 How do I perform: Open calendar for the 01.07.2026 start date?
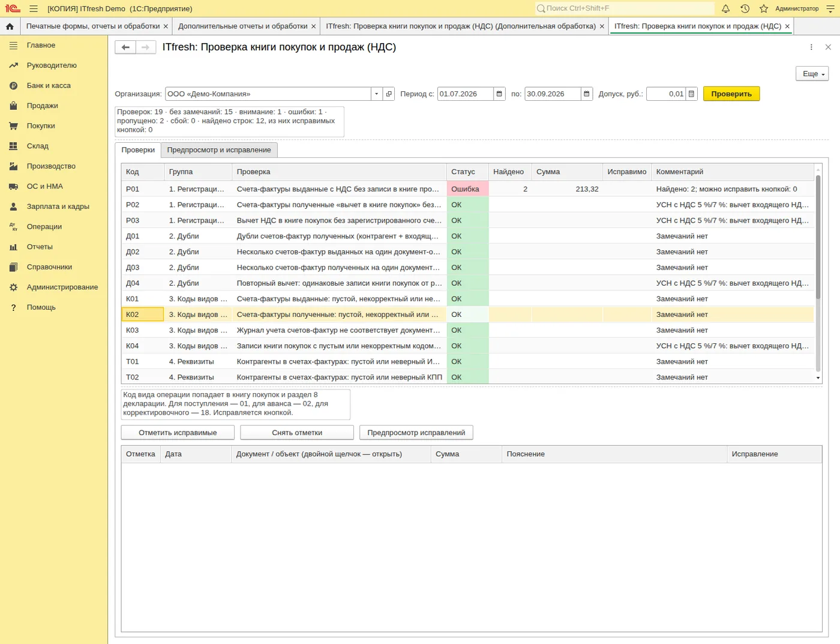[x=499, y=94]
